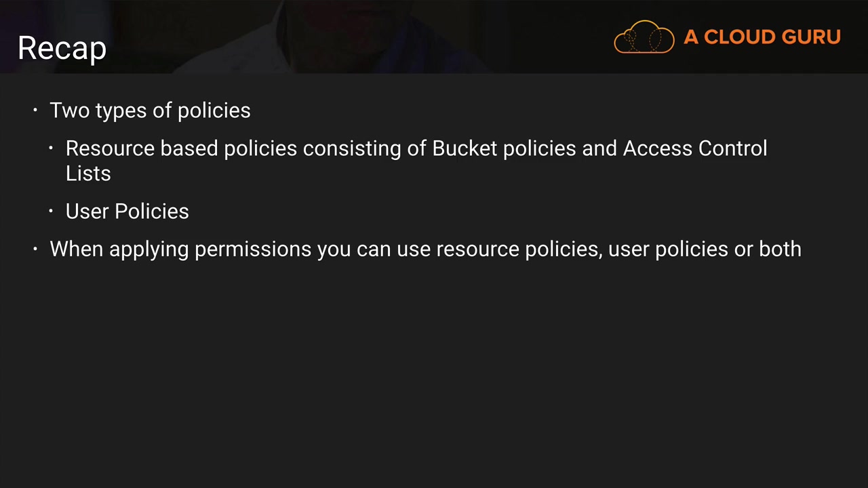Click the word 'permissions' in the last bullet
This screenshot has width=868, height=488.
coord(252,249)
